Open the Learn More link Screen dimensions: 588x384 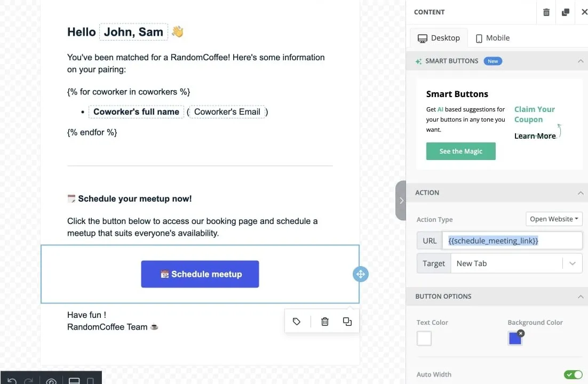(x=534, y=136)
